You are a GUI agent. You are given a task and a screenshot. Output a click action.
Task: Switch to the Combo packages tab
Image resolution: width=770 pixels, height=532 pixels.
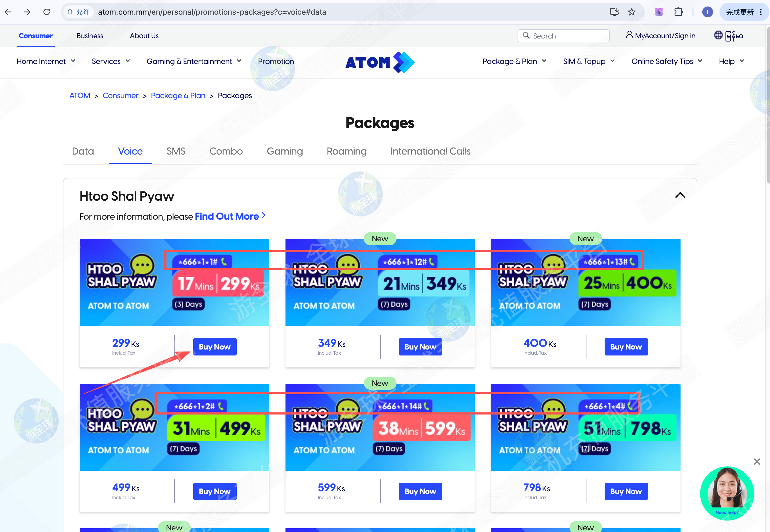(x=226, y=151)
